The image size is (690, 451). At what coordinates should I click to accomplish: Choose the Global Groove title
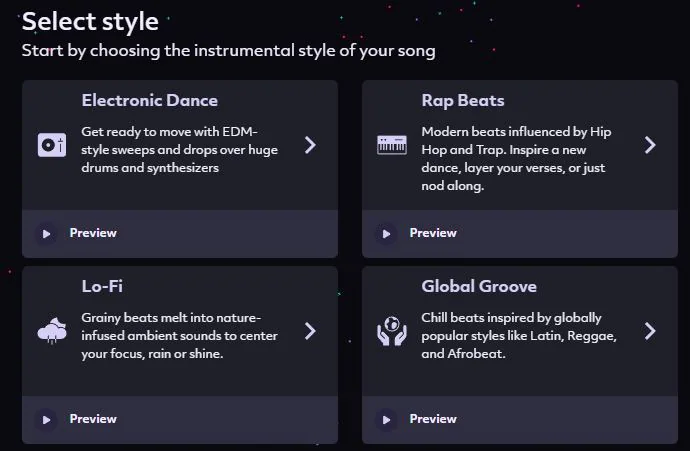pyautogui.click(x=479, y=286)
